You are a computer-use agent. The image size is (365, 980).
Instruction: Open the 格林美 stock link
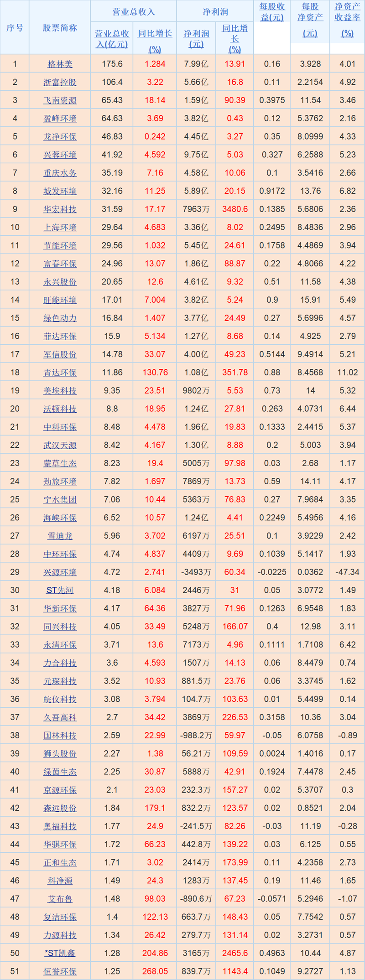60,64
